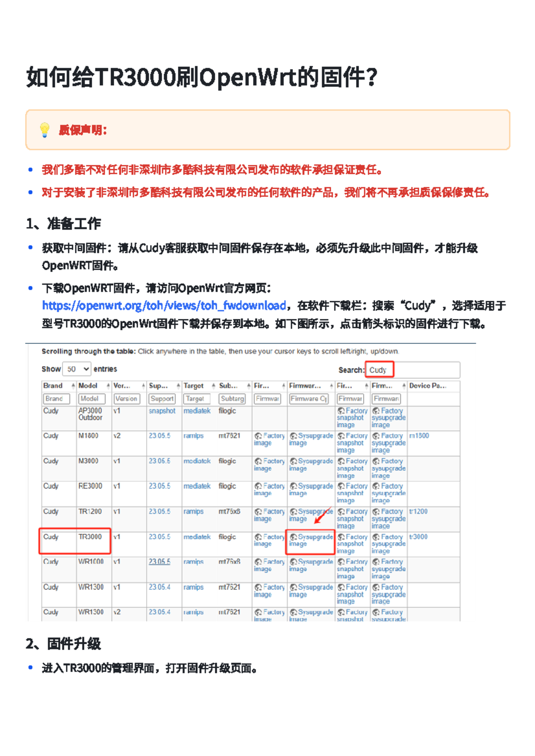535x756 pixels.
Task: Click the heading 1、准备工作
Action: click(63, 224)
